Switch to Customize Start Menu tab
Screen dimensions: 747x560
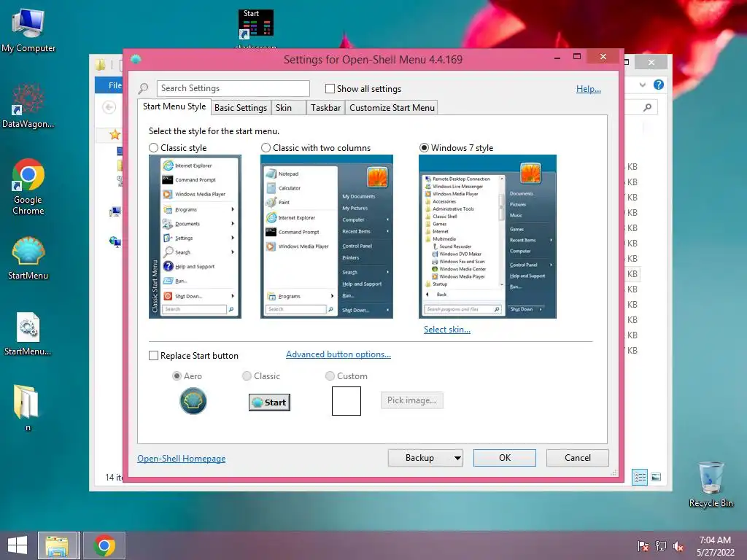point(392,108)
